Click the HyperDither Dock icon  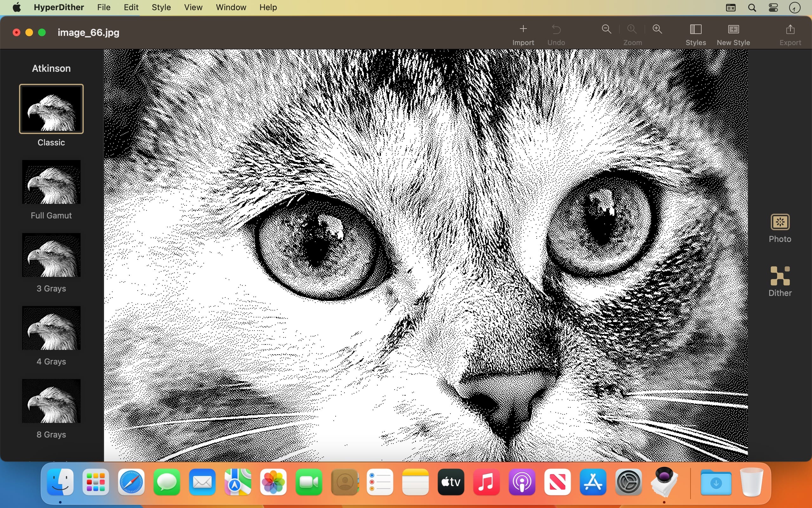665,482
